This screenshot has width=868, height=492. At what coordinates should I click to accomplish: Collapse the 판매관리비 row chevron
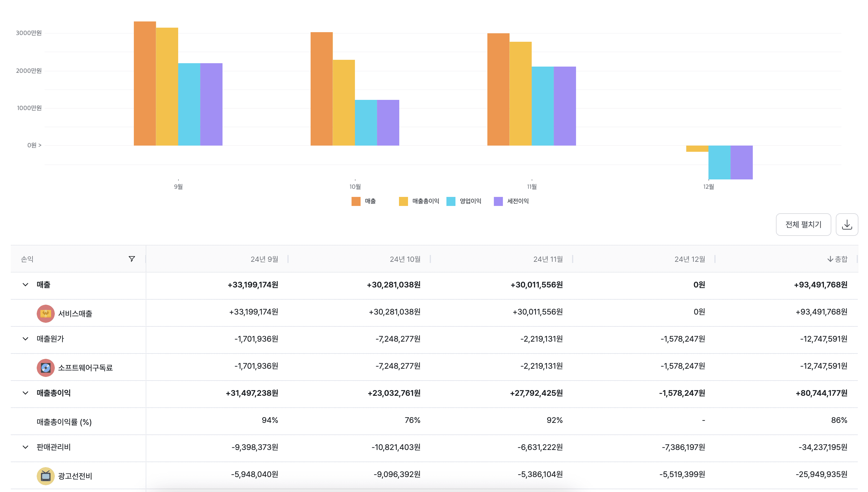[25, 447]
